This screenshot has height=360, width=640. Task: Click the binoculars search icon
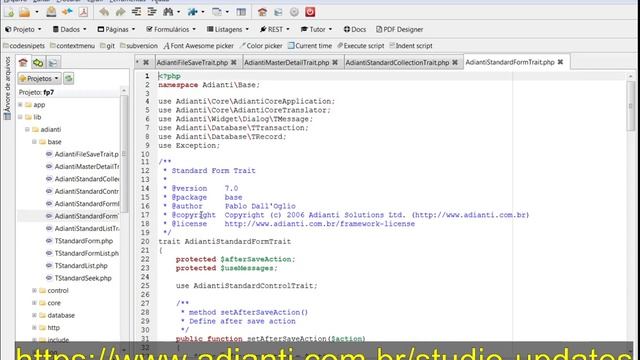168,12
